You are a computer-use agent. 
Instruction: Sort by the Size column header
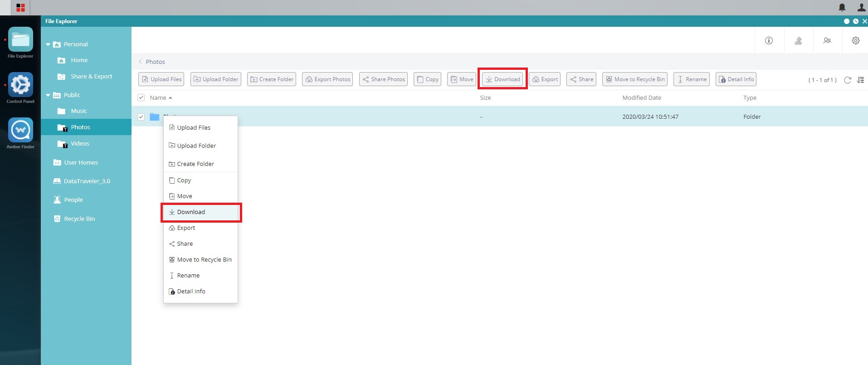[x=485, y=97]
